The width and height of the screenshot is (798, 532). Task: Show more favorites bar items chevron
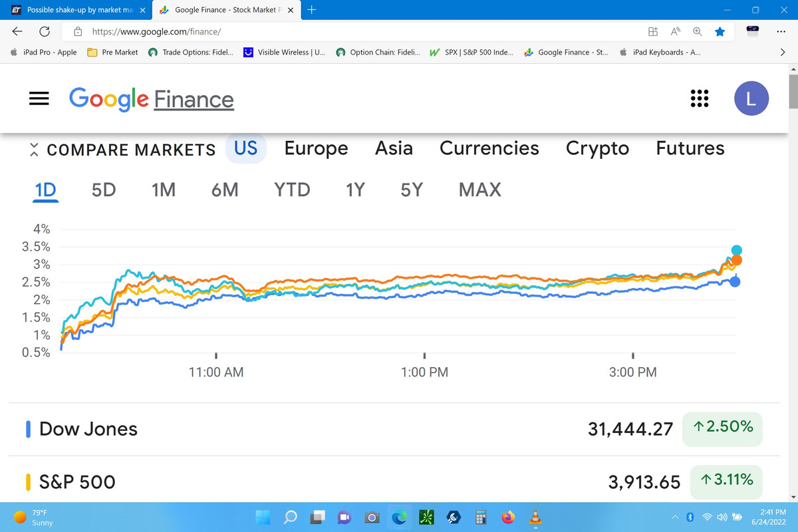point(783,52)
